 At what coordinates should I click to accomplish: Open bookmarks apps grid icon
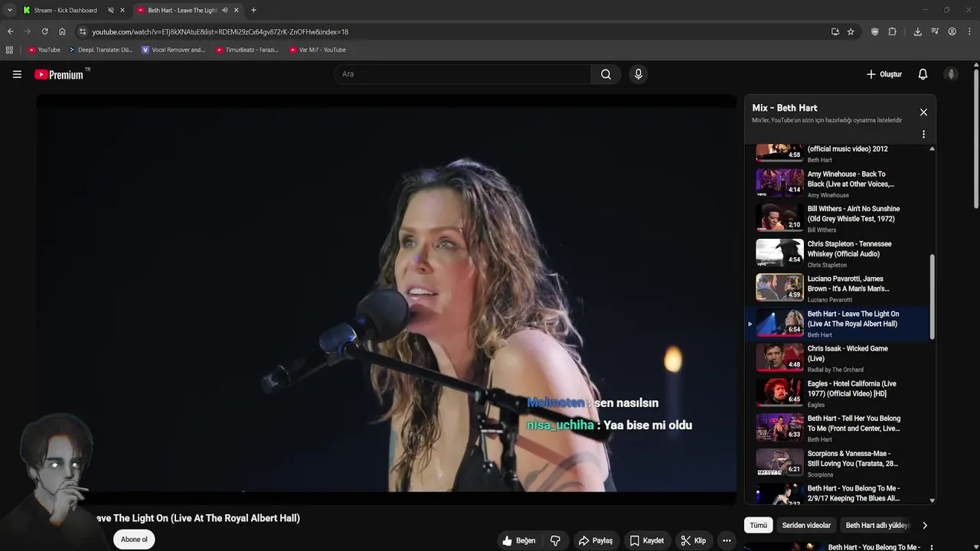[x=9, y=50]
